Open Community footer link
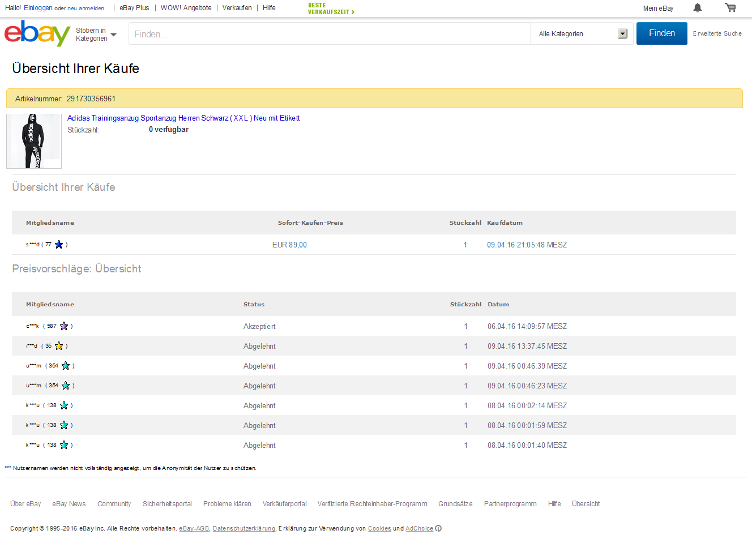 114,504
